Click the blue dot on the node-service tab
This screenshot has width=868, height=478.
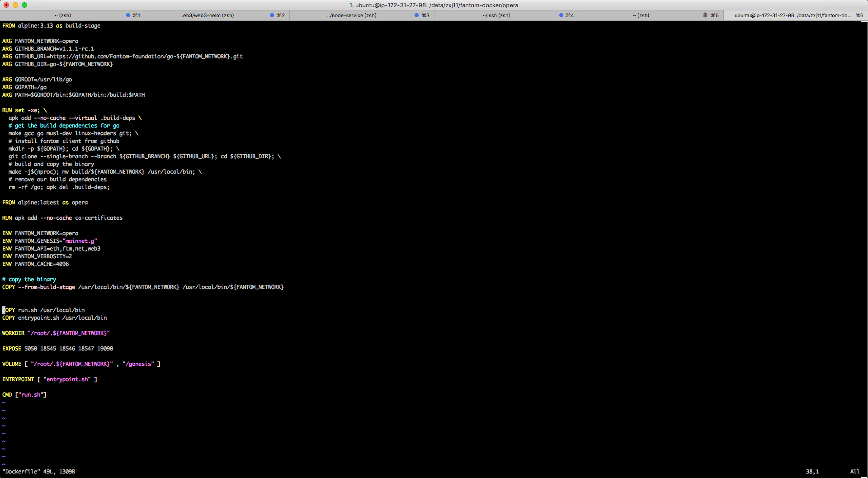pyautogui.click(x=415, y=15)
